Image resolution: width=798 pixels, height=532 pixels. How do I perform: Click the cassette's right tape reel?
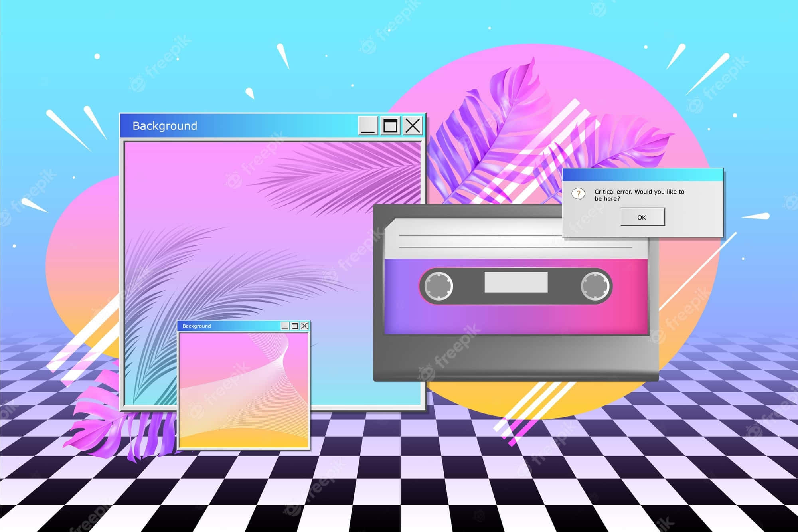[x=595, y=286]
